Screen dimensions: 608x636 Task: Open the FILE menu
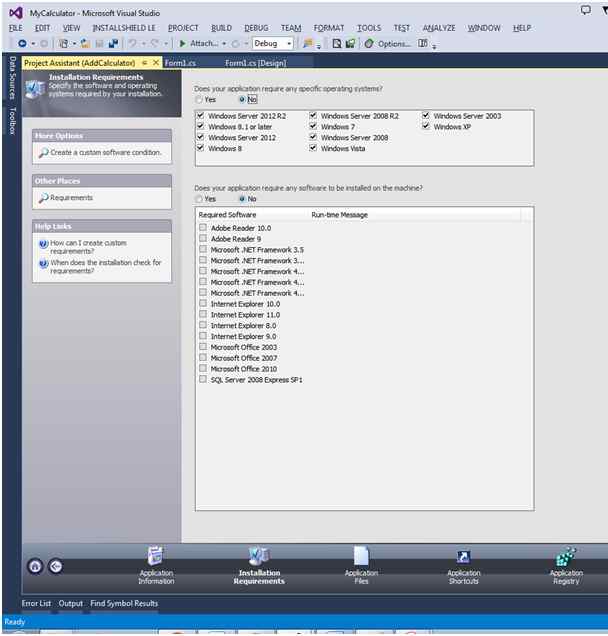pos(16,28)
